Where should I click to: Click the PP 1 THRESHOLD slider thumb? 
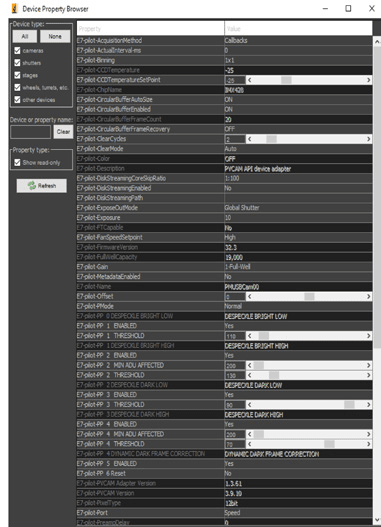tap(264, 336)
